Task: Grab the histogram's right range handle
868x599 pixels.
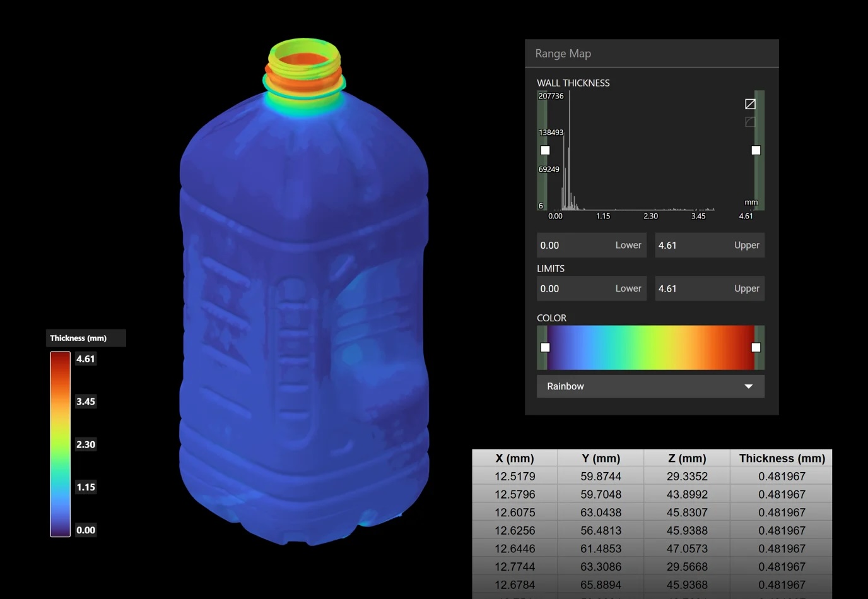Action: (x=756, y=150)
